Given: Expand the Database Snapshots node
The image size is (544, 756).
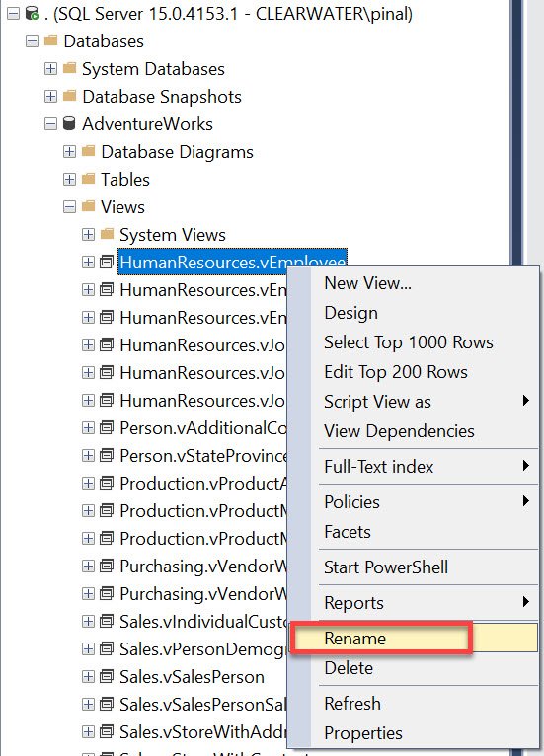Looking at the screenshot, I should [x=50, y=96].
